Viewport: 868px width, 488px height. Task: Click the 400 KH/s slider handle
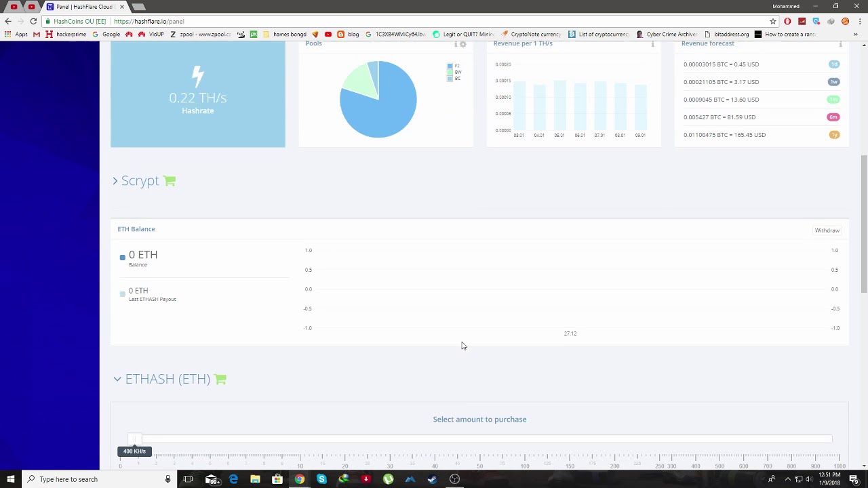coord(134,439)
